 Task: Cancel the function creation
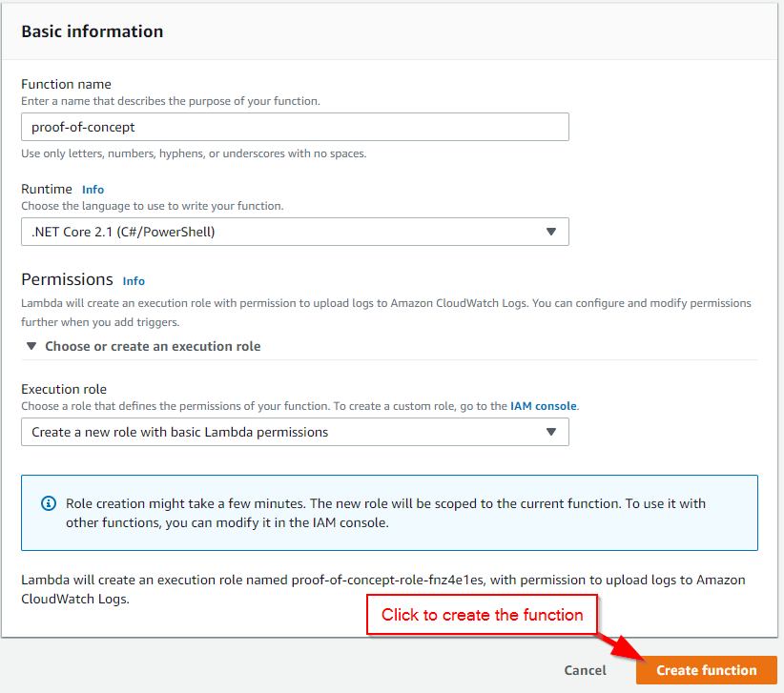(585, 670)
